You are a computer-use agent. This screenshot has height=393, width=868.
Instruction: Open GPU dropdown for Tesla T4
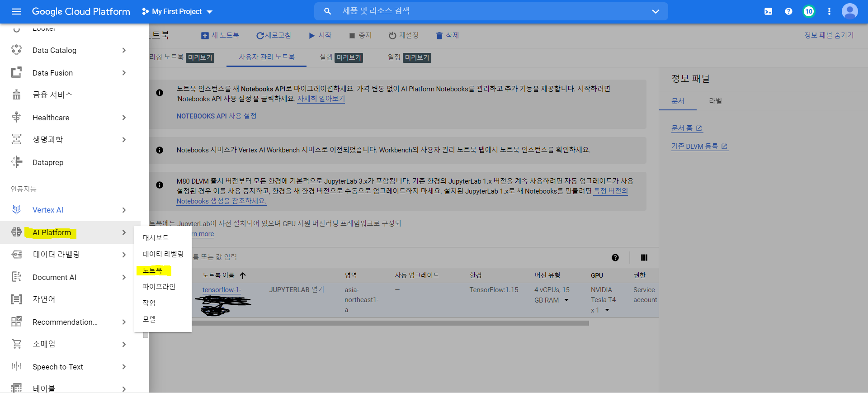(x=607, y=310)
